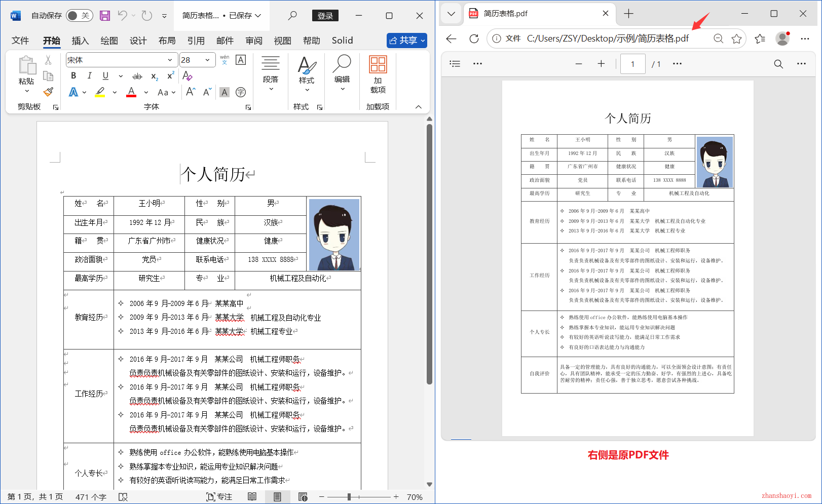Expand the underline style arrow
Image resolution: width=822 pixels, height=504 pixels.
pos(121,76)
